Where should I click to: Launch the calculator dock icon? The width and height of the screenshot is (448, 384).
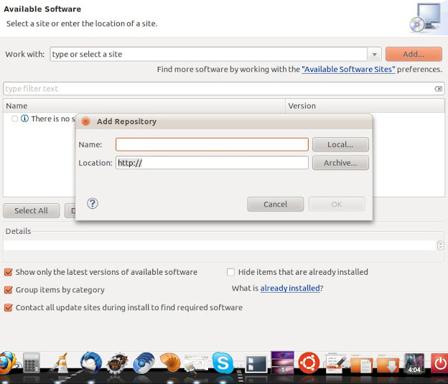tap(31, 363)
